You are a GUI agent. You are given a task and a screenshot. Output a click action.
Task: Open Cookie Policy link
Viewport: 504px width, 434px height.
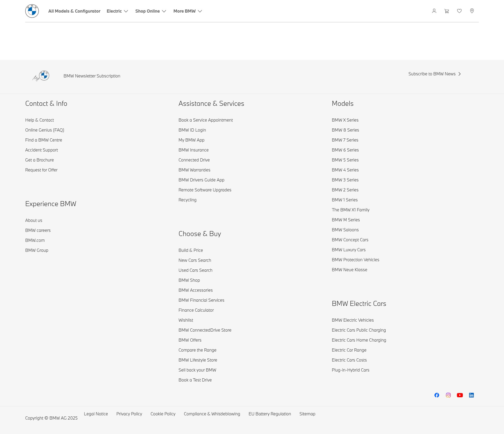click(x=163, y=414)
